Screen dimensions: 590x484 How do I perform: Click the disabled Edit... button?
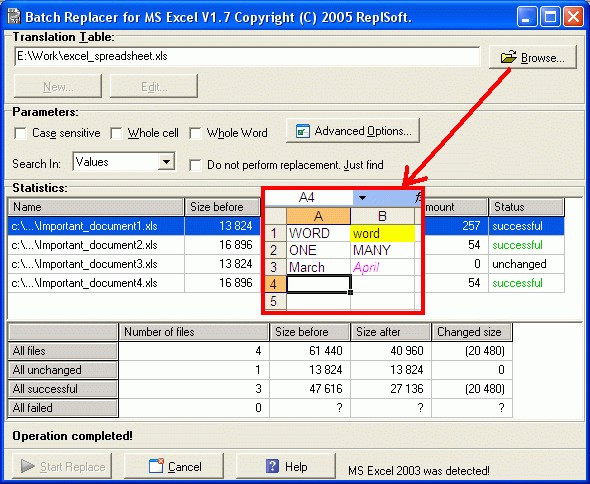[154, 86]
